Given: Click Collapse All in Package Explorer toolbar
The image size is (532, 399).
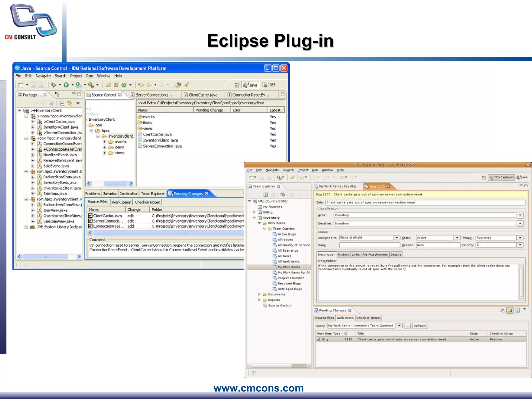Looking at the screenshot, I should pos(62,103).
